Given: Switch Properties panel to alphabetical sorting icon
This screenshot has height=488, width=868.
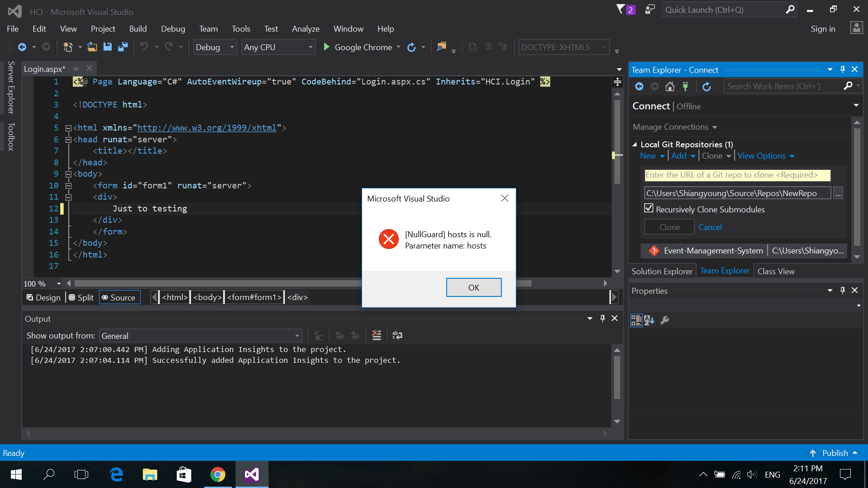Looking at the screenshot, I should [x=650, y=320].
